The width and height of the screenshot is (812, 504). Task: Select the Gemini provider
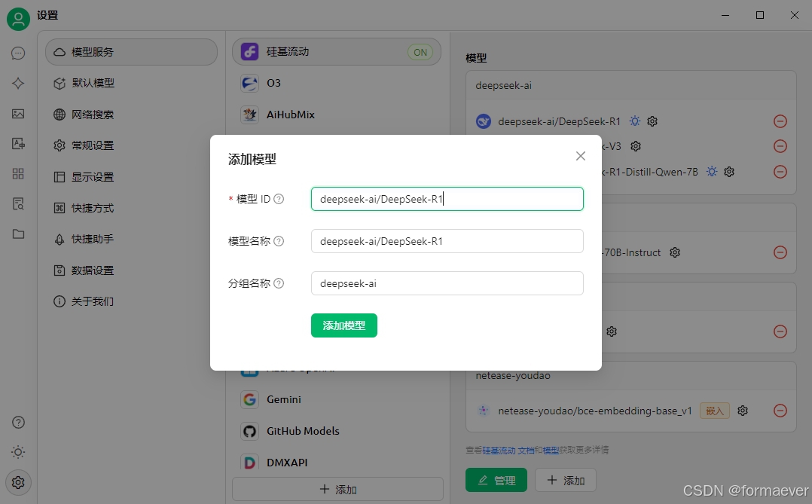click(x=337, y=399)
